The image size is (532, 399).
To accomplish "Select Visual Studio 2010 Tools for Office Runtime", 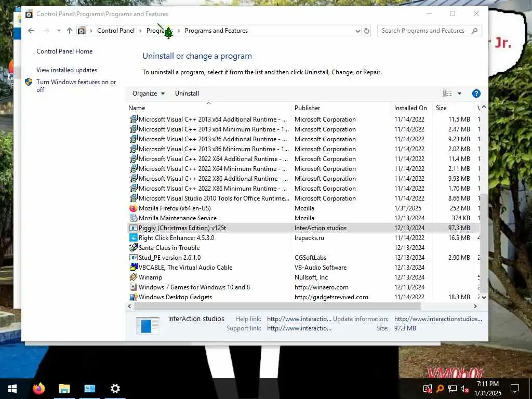I will click(303, 198).
